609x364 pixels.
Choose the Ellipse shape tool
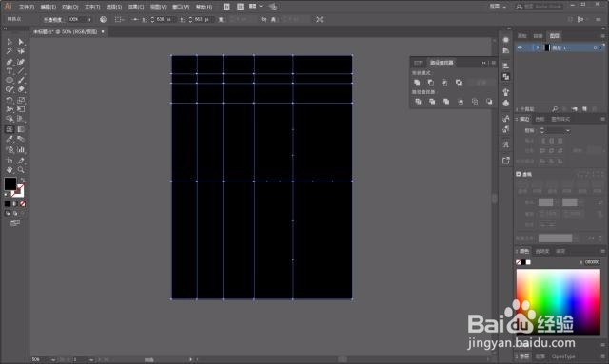coord(10,81)
